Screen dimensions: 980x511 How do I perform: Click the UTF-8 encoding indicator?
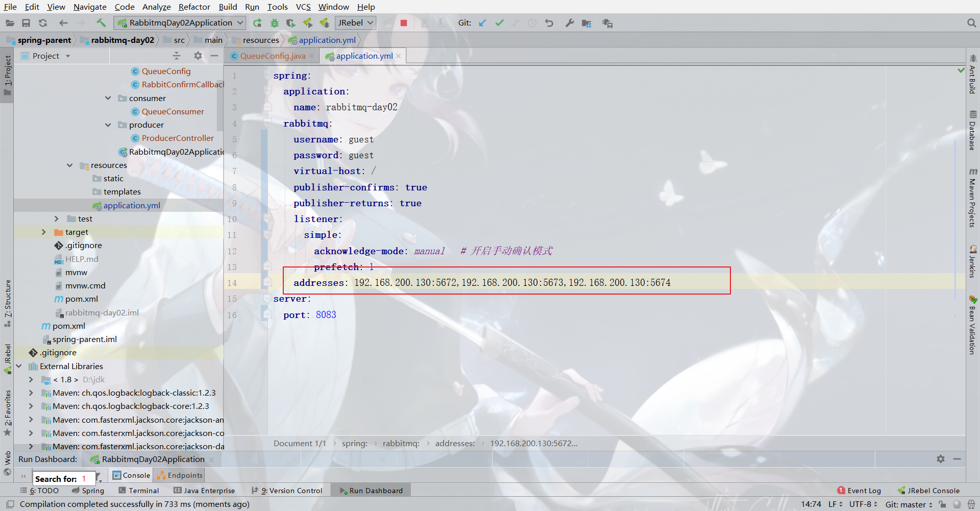(863, 504)
